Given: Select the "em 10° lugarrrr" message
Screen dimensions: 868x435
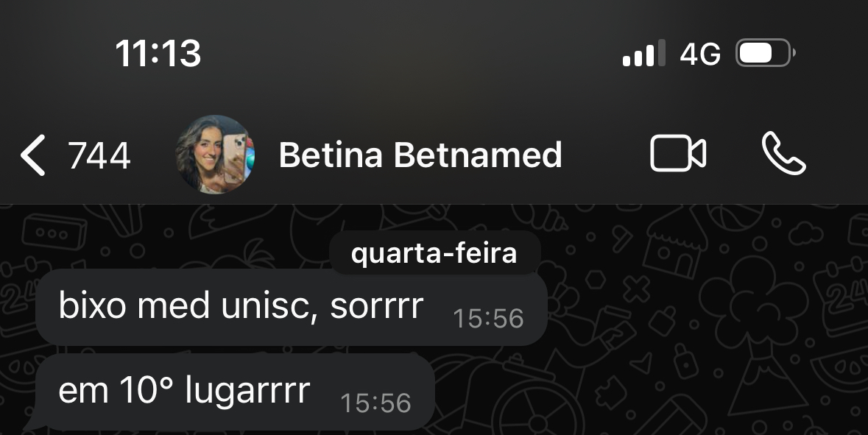Looking at the screenshot, I should [x=184, y=392].
